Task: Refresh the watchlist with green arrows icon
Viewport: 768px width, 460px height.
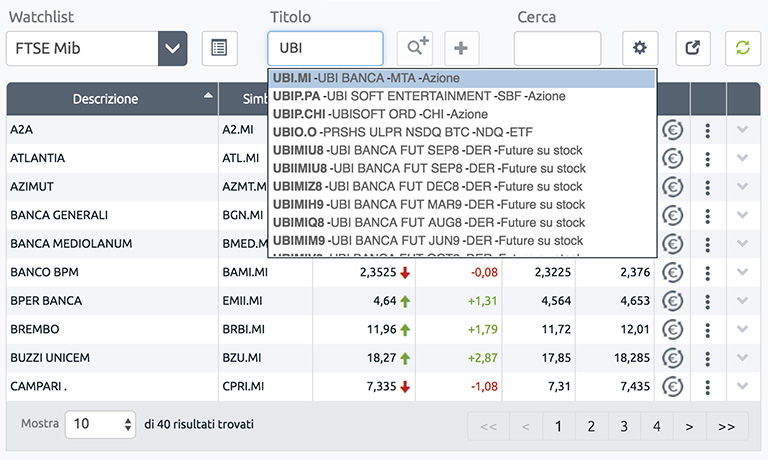Action: (743, 48)
